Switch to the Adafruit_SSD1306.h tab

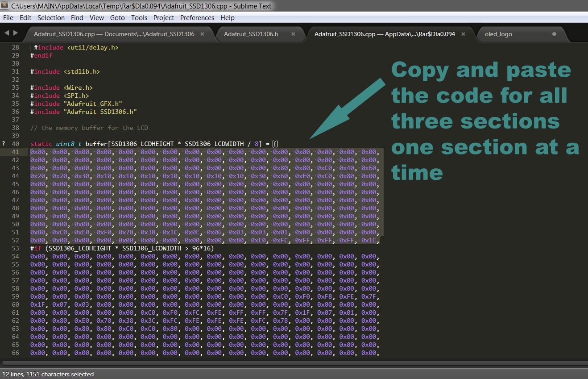[x=251, y=34]
